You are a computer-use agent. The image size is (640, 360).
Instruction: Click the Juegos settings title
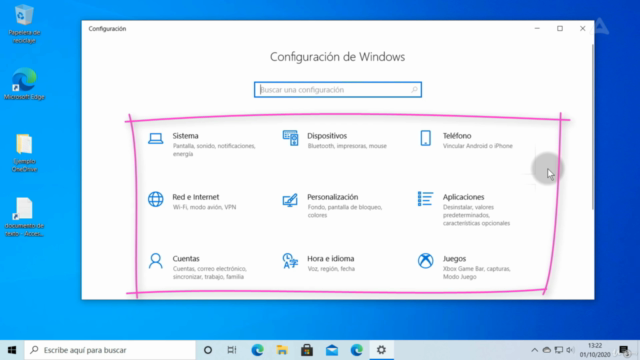click(454, 259)
